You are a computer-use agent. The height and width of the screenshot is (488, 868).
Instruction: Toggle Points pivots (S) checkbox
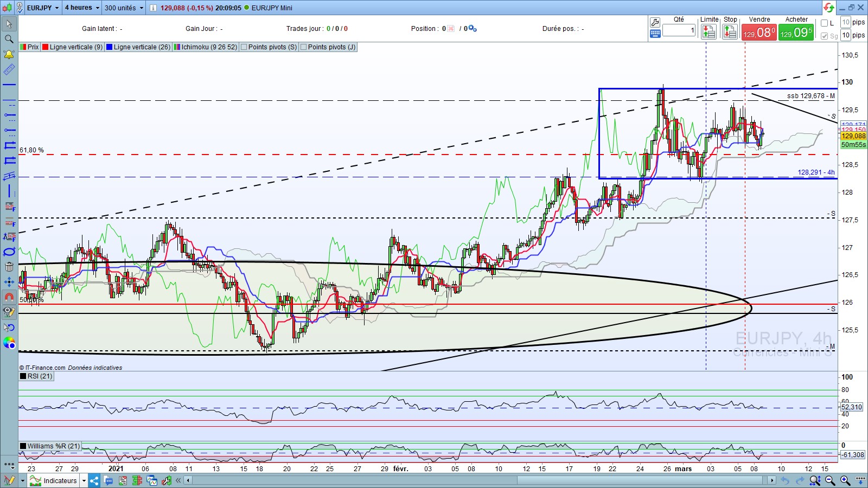[244, 47]
